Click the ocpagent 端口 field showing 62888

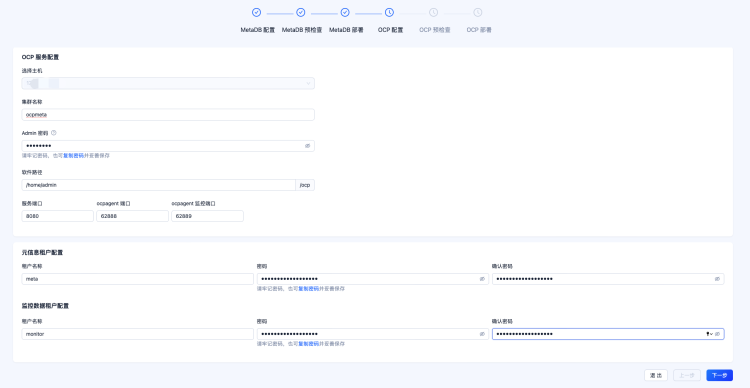132,216
